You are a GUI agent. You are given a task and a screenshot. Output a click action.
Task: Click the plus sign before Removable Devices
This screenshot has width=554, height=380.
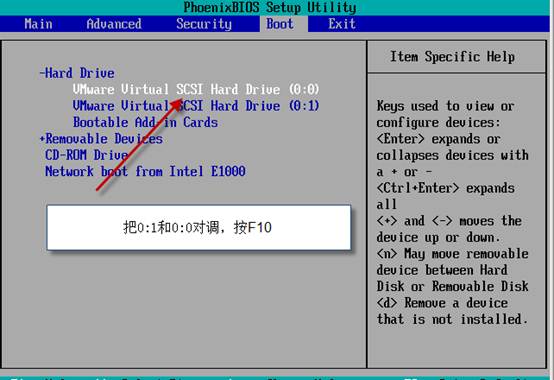pyautogui.click(x=42, y=138)
